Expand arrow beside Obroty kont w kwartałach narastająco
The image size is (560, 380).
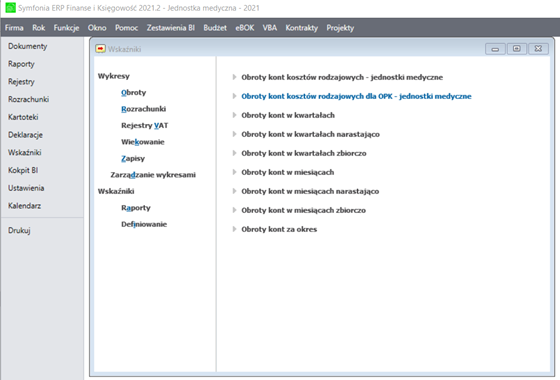coord(234,134)
